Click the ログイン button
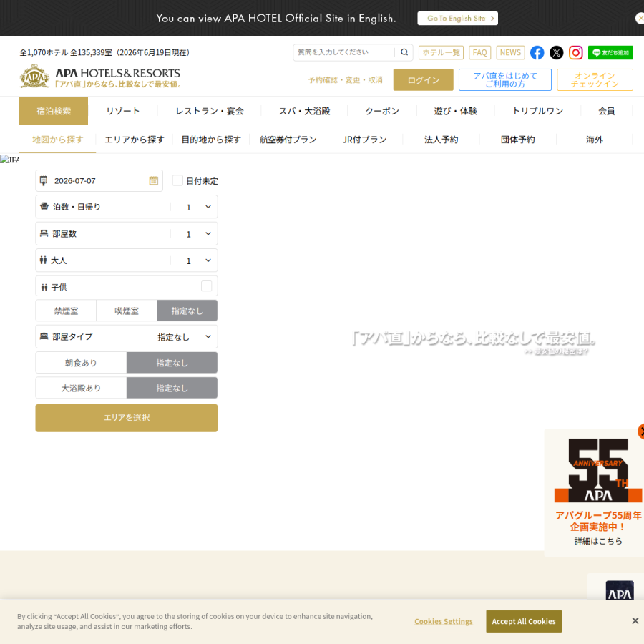 click(x=424, y=79)
